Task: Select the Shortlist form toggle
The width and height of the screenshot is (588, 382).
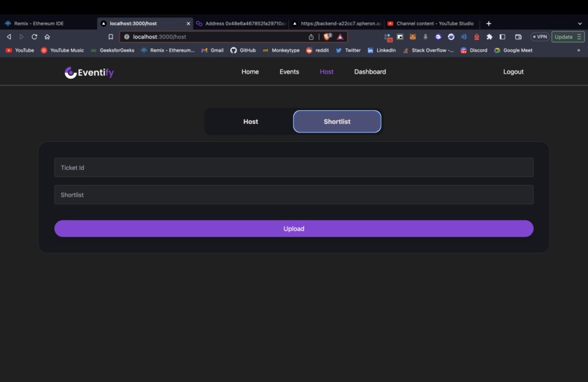Action: [337, 122]
